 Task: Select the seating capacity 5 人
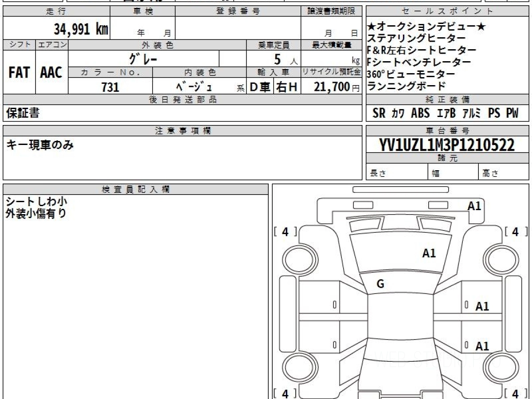pyautogui.click(x=286, y=59)
